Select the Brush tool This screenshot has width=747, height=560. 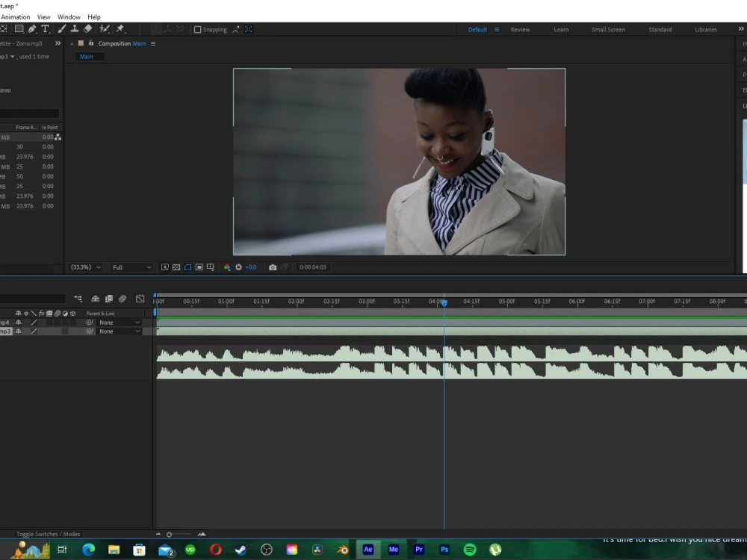pyautogui.click(x=62, y=29)
